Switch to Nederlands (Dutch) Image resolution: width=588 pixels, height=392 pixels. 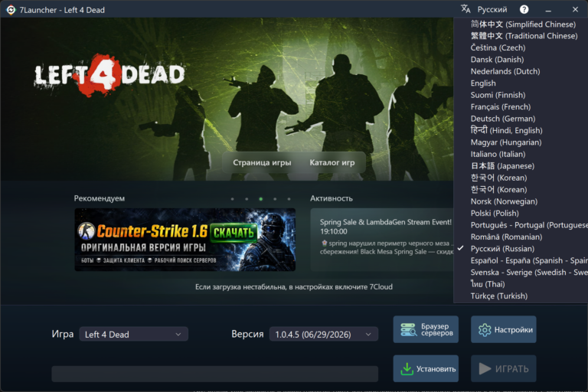coord(505,71)
